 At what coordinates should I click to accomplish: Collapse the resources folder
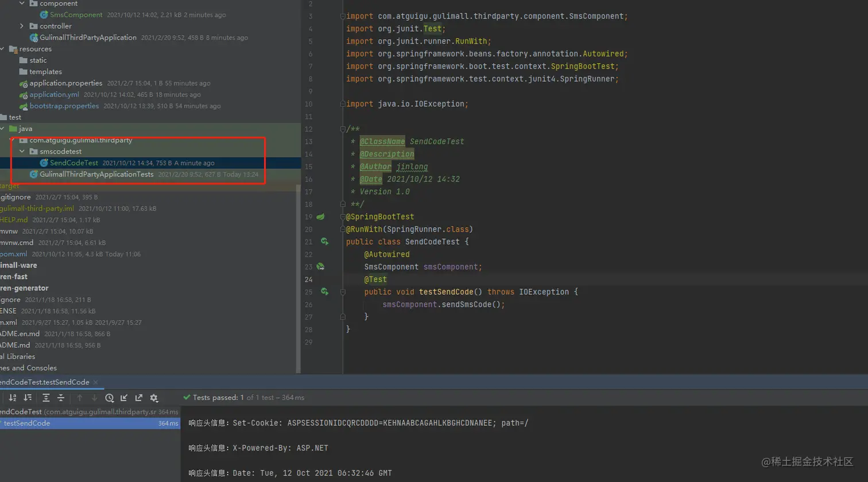[x=3, y=49]
